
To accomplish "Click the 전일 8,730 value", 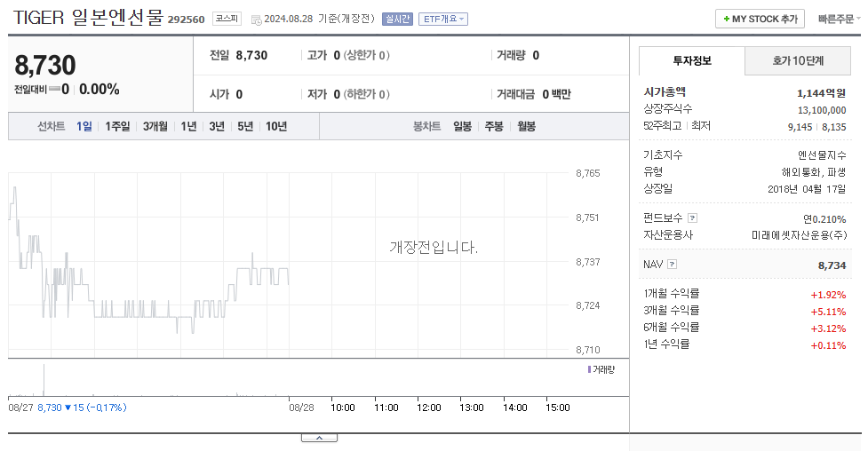I will tap(251, 55).
